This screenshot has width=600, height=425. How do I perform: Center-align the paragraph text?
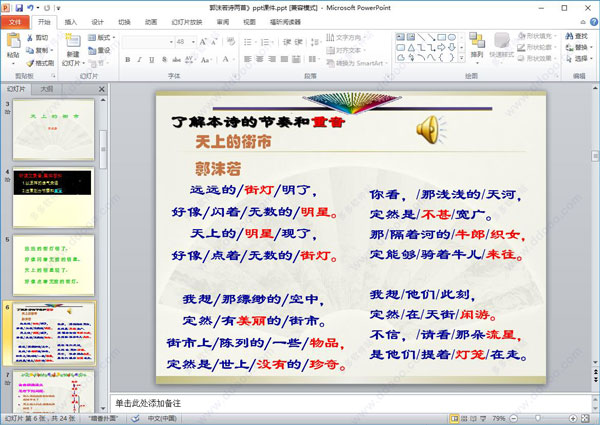(260, 59)
